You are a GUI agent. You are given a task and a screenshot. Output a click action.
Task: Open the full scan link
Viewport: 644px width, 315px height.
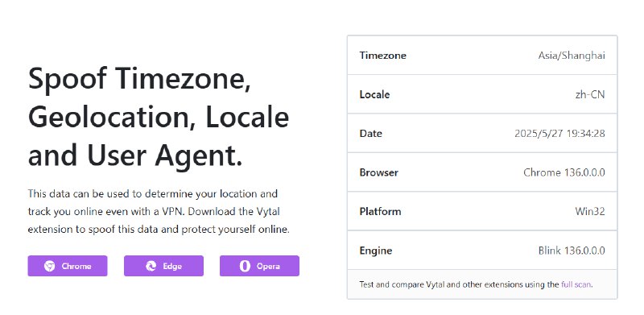click(576, 284)
